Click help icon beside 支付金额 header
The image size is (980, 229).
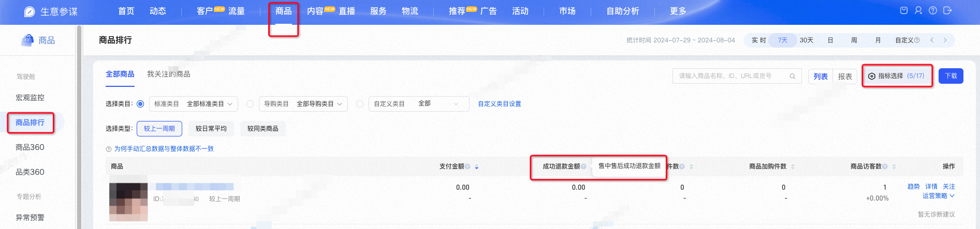pos(467,166)
